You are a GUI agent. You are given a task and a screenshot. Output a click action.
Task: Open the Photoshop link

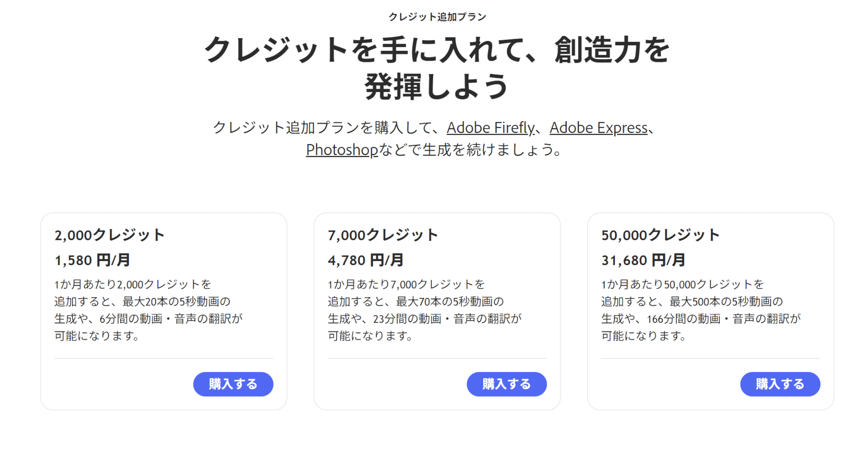click(342, 150)
